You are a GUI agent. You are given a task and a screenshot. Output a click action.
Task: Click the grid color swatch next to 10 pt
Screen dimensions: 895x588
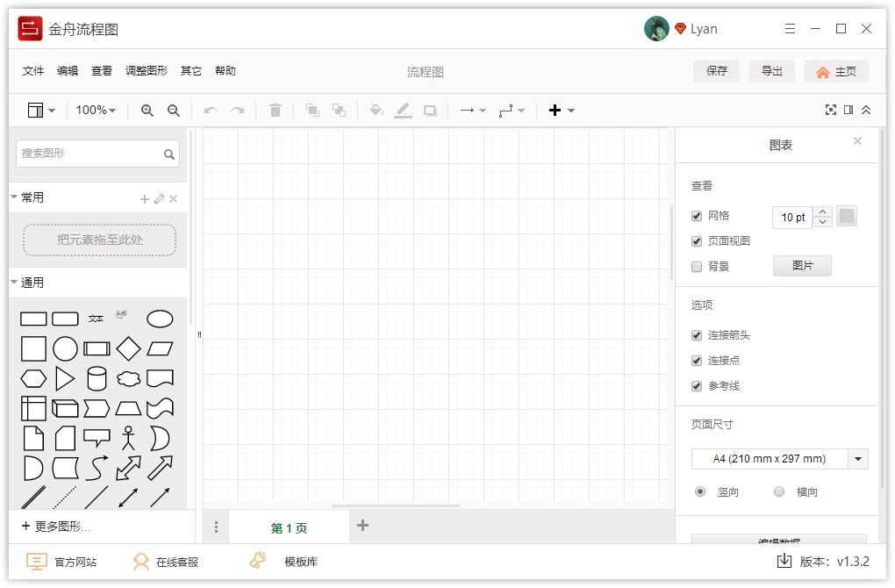pos(846,217)
